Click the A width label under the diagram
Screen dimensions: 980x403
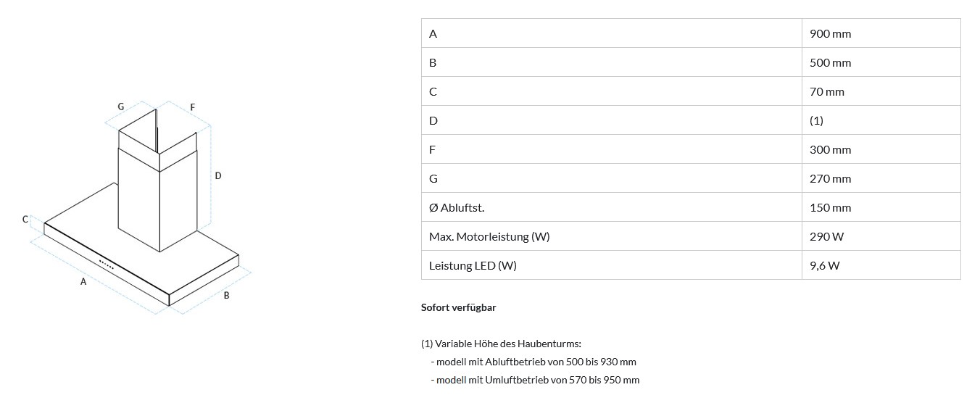83,281
